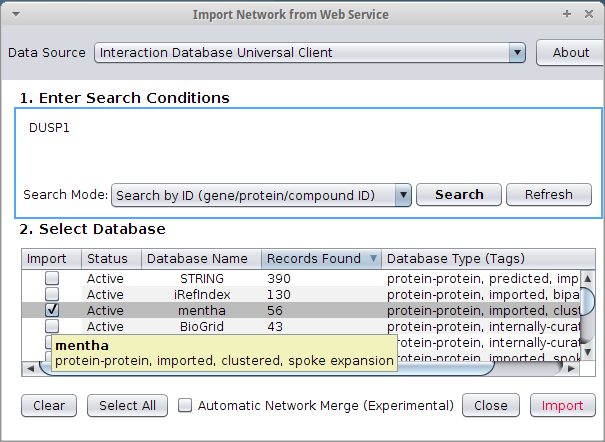This screenshot has width=605, height=442.
Task: Click the iRefIndex row tags cell
Action: (481, 295)
